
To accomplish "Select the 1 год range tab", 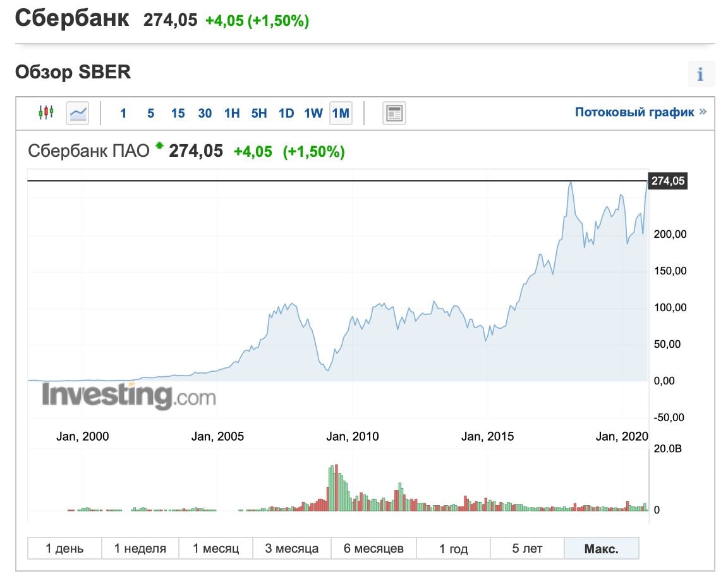I will pyautogui.click(x=454, y=549).
